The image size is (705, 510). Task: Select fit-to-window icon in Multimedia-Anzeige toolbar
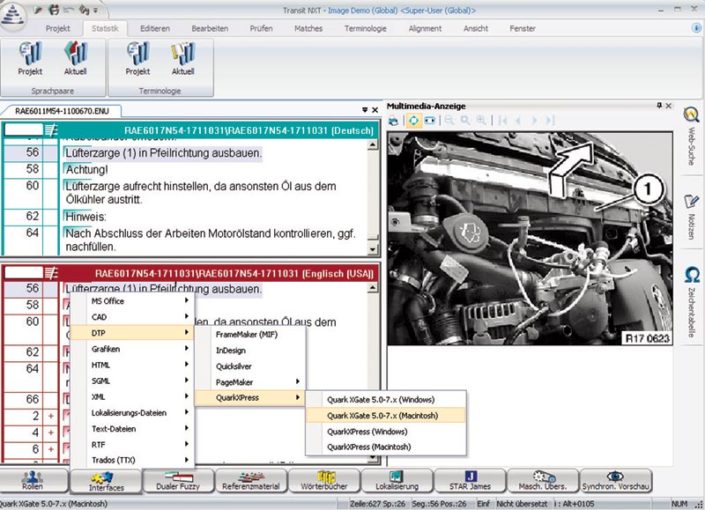412,120
